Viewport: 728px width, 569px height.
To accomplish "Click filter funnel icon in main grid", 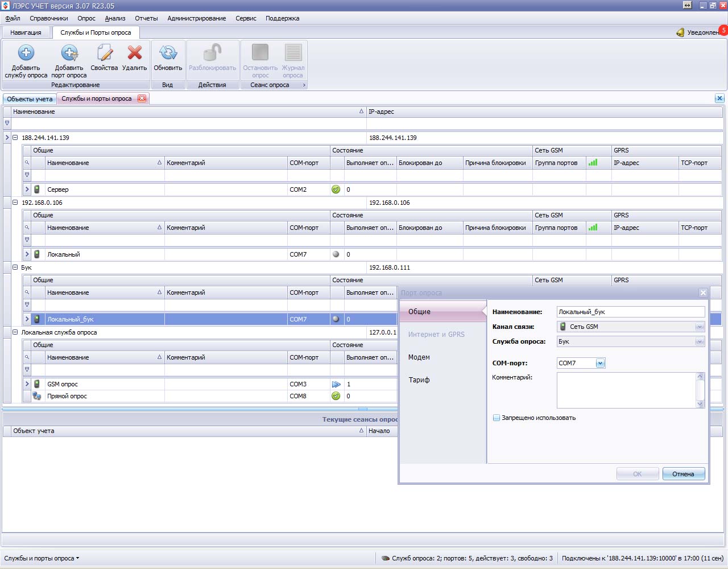I will point(7,123).
